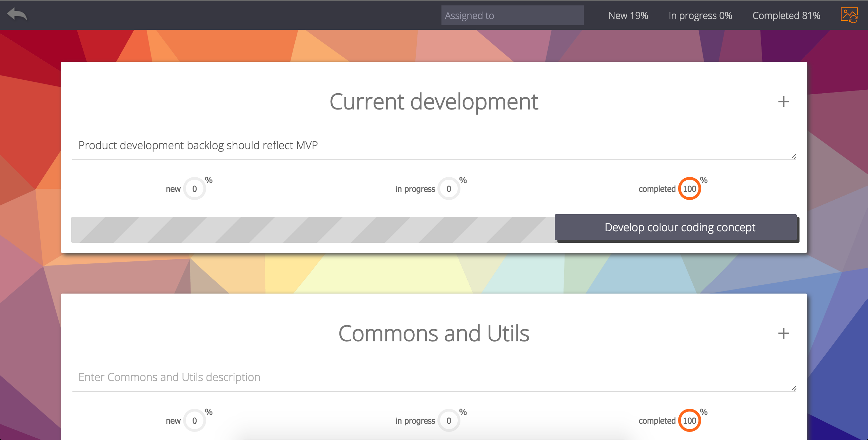Click Commons and Utils completed 100 circle
Image resolution: width=868 pixels, height=440 pixels.
689,421
